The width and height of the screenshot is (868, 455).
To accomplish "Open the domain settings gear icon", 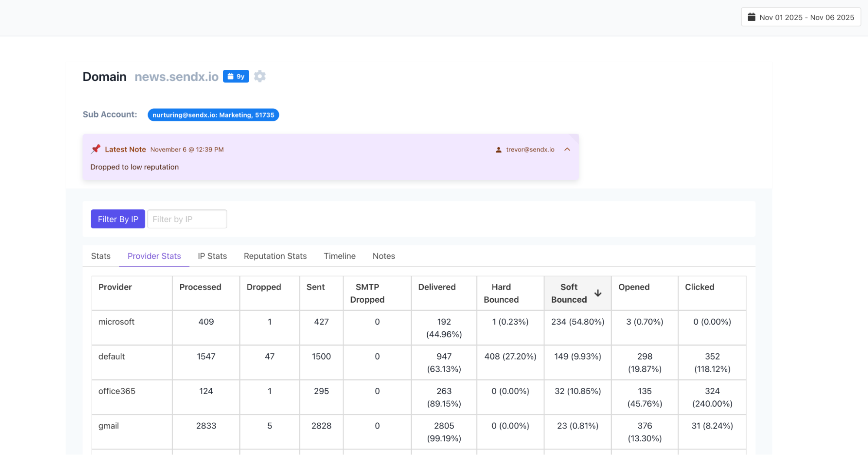I will (x=260, y=76).
